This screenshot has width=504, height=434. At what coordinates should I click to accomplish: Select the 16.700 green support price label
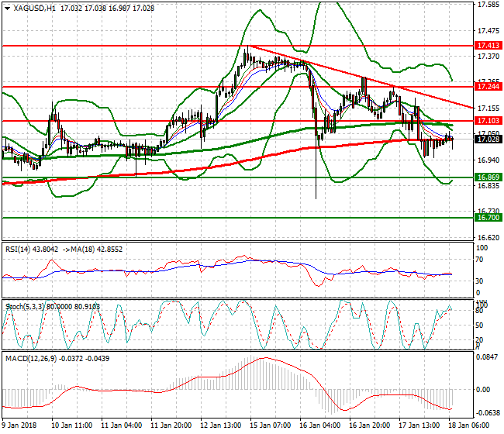click(488, 218)
